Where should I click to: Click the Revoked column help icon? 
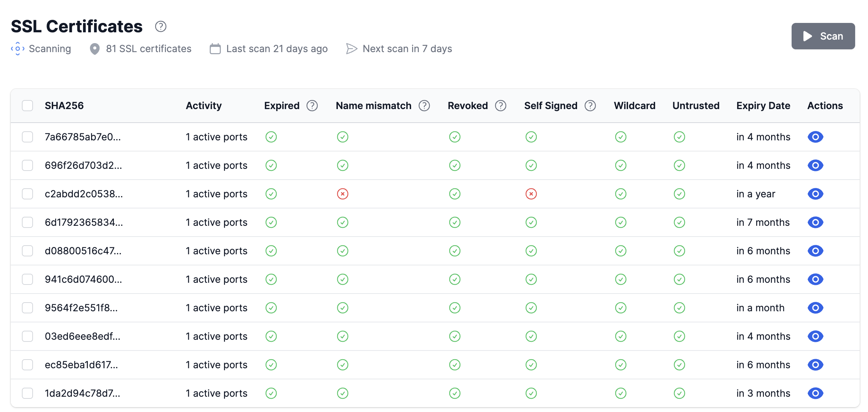(500, 106)
